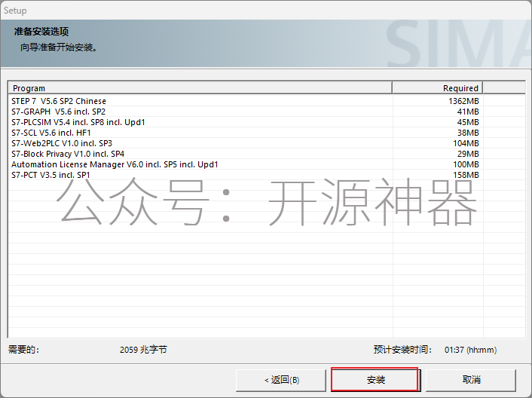Click the Required column header
532x398 pixels.
point(438,88)
